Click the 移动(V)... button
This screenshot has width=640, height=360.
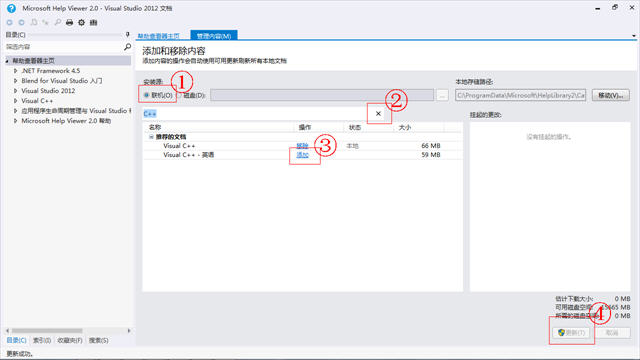(x=611, y=95)
